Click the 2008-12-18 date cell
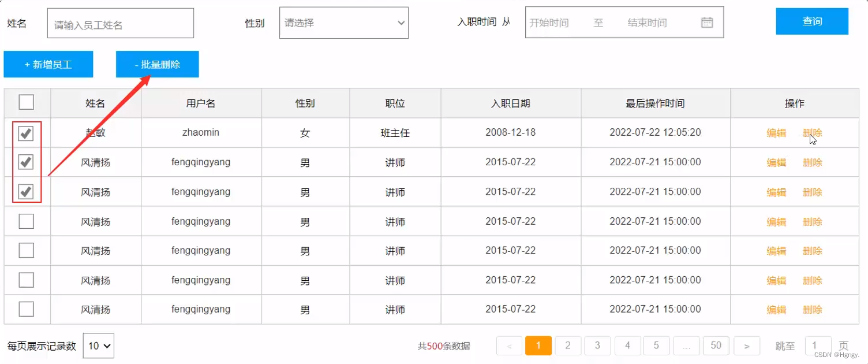This screenshot has width=868, height=364. click(511, 132)
